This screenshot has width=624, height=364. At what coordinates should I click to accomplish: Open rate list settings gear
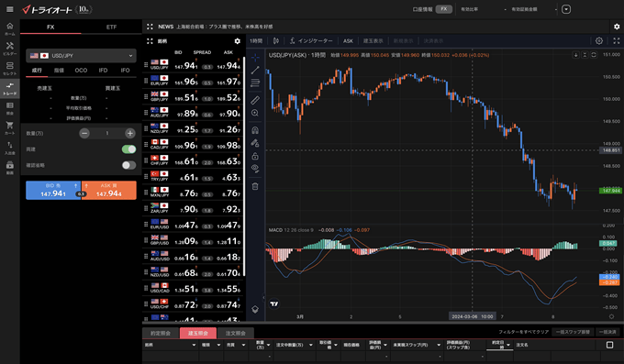tap(237, 41)
